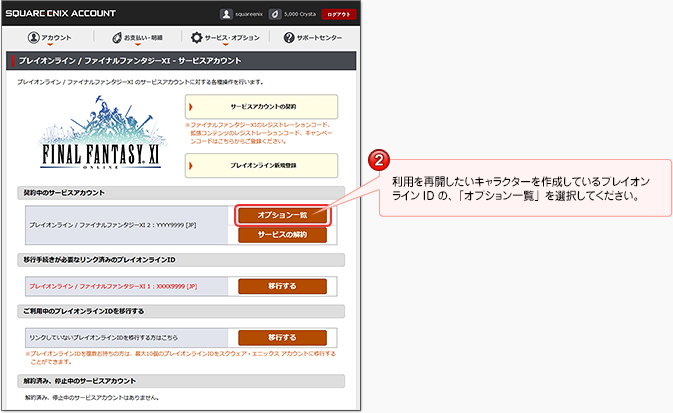Click the ご利用中のプレイオンラインIDを移行する header

[x=181, y=311]
